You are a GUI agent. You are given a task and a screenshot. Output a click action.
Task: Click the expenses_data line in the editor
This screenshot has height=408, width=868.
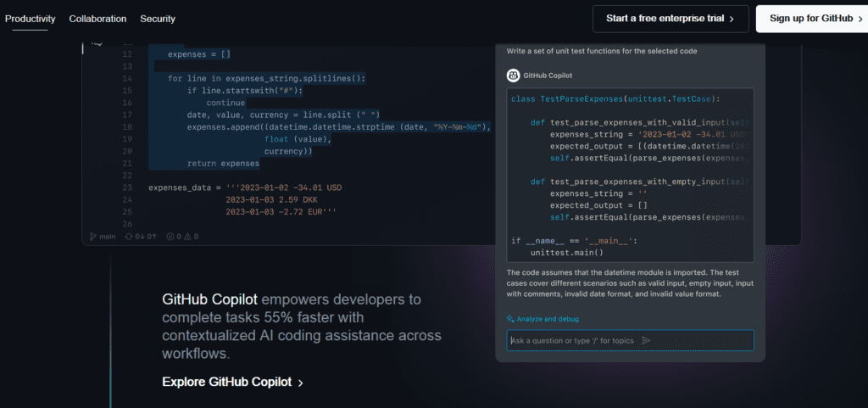click(x=244, y=187)
